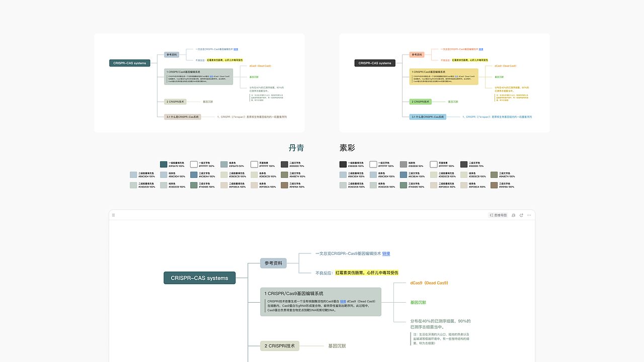This screenshot has height=362, width=644.
Task: Click the orange dCas9 (Dead Cas9) node in the bottom window
Action: coord(429,283)
